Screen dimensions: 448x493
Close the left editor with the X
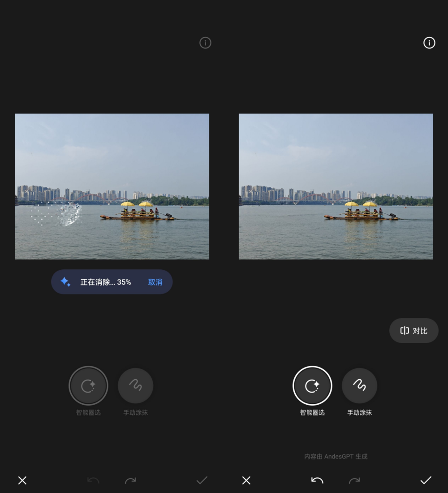click(22, 480)
